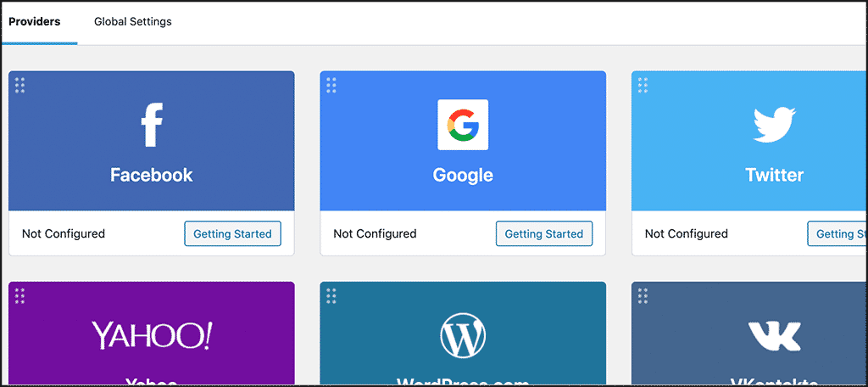Image resolution: width=868 pixels, height=387 pixels.
Task: Select the drag handle on Yahoo card
Action: click(x=20, y=295)
